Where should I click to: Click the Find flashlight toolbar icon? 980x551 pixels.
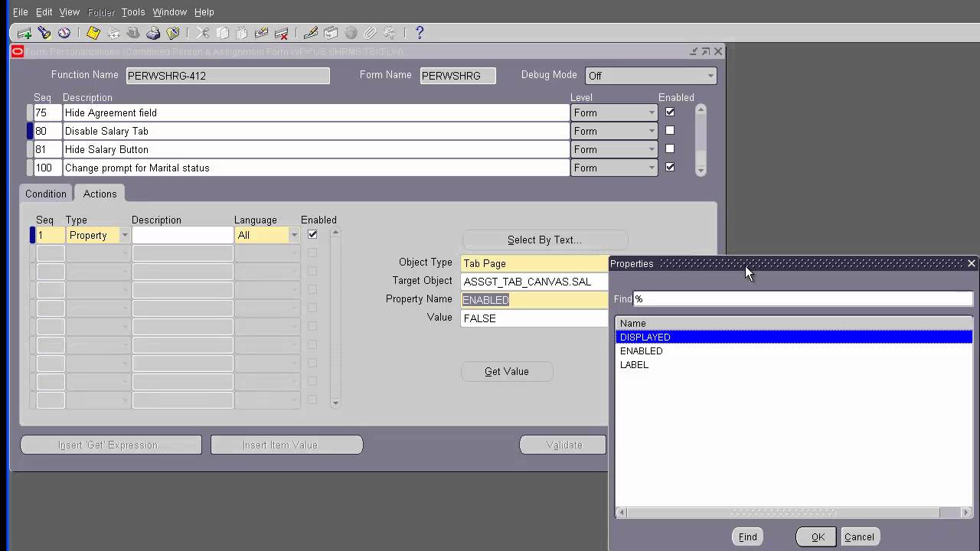click(x=44, y=33)
